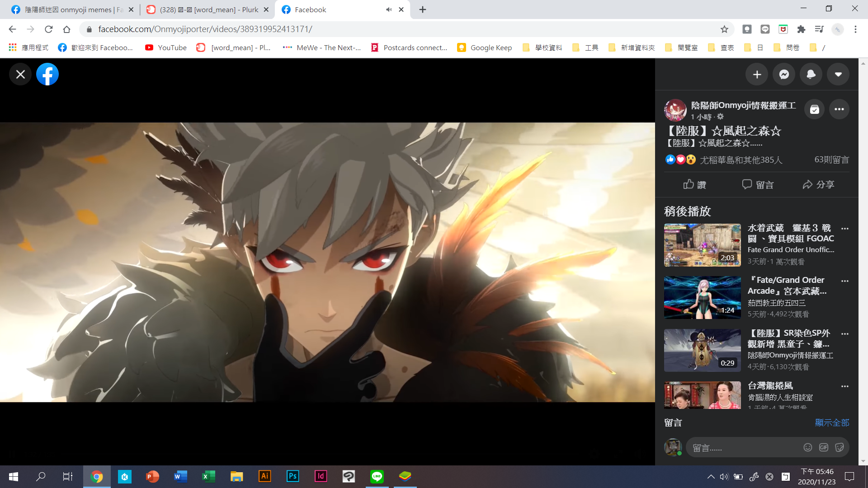View reactions from 尤稻華島和其他385人
The image size is (868, 488).
741,160
